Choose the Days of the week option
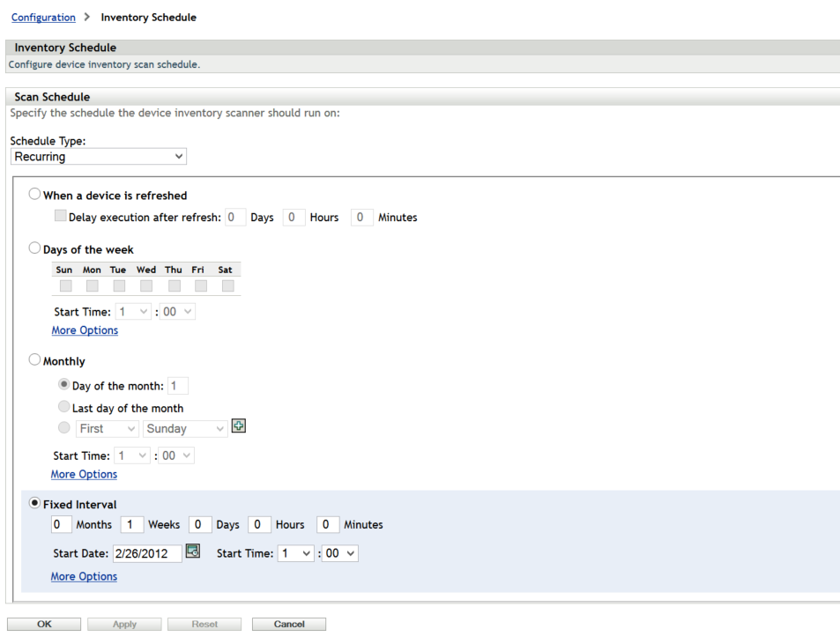Viewport: 840px width, 644px height. [35, 248]
